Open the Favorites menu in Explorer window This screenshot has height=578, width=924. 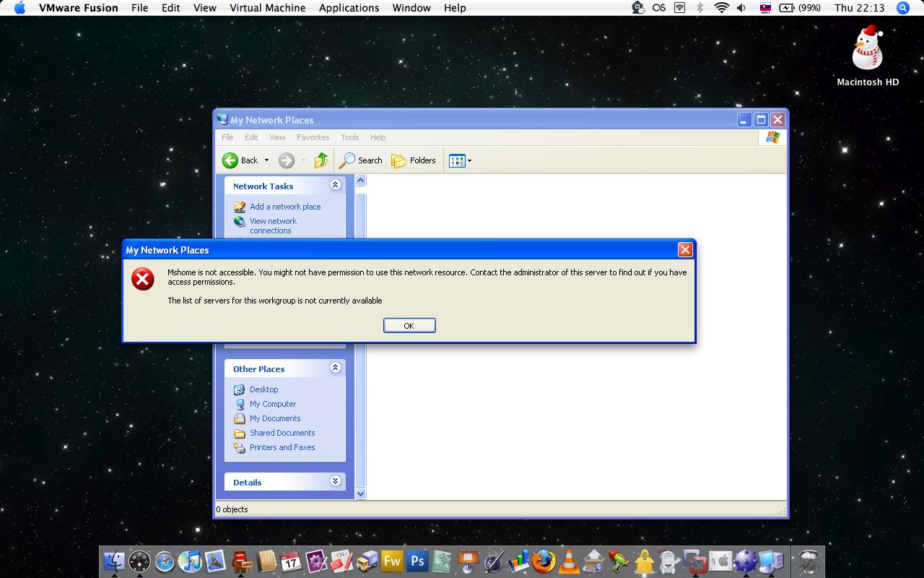313,137
